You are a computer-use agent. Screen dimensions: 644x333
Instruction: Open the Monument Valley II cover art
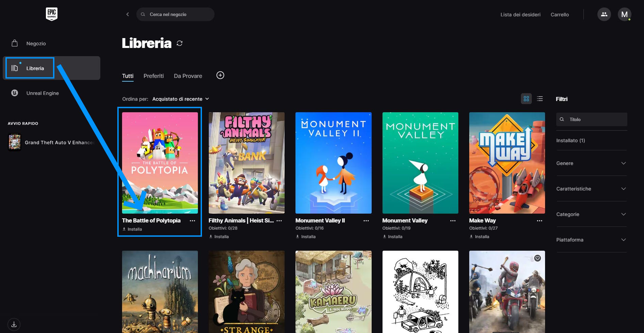tap(334, 163)
